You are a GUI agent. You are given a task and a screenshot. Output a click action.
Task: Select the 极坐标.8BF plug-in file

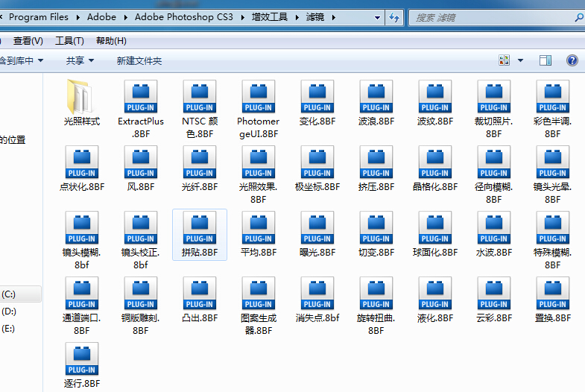317,168
